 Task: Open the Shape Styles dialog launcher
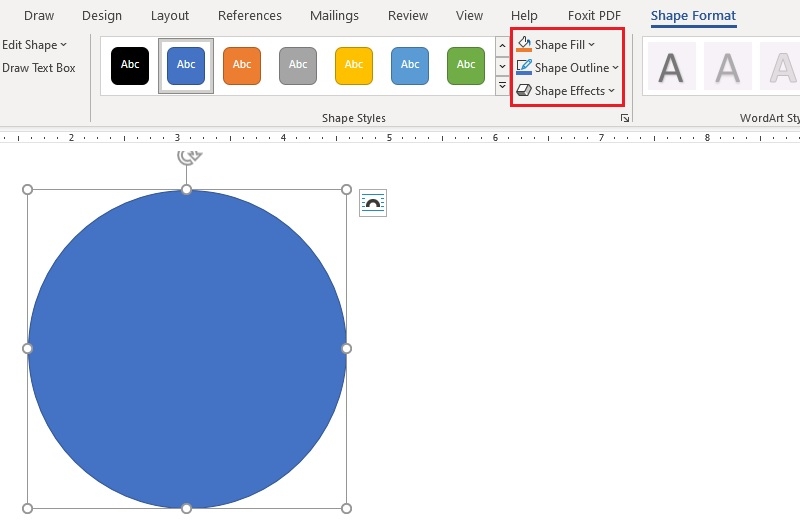coord(625,118)
